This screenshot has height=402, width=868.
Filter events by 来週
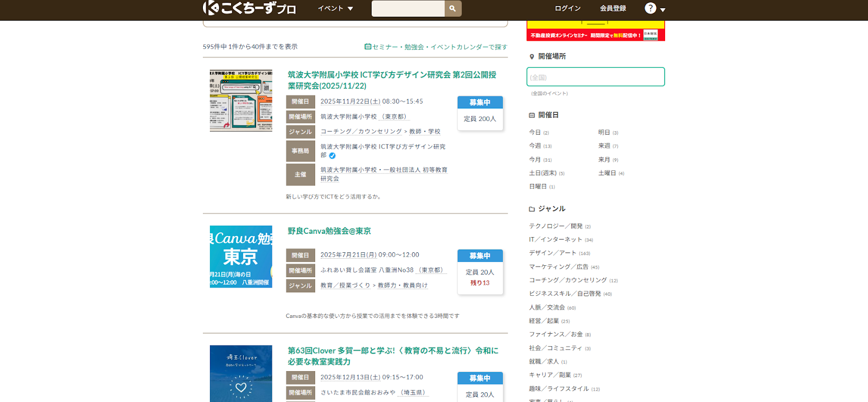click(x=604, y=146)
